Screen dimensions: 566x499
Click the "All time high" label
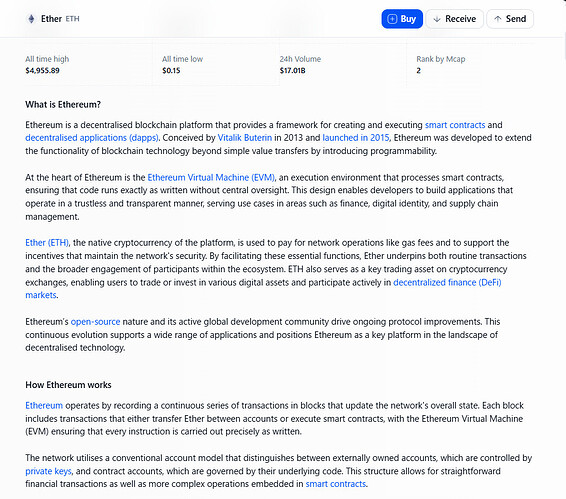[x=47, y=59]
